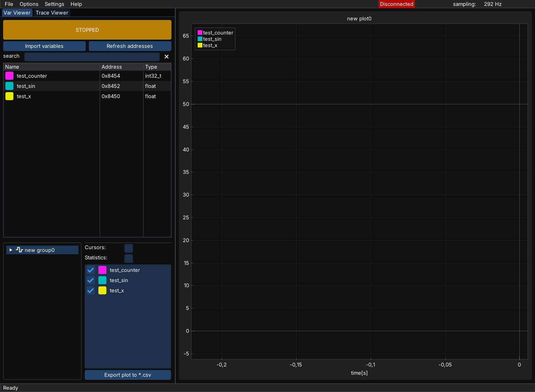Uncheck test_x series visibility checkbox
535x392 pixels.
[x=91, y=290]
